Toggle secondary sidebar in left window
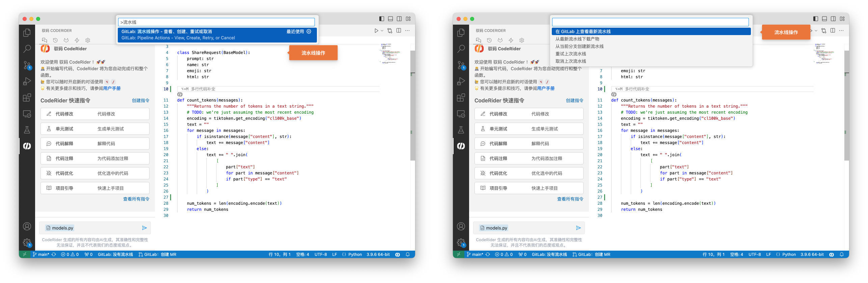This screenshot has width=868, height=283. tap(399, 19)
